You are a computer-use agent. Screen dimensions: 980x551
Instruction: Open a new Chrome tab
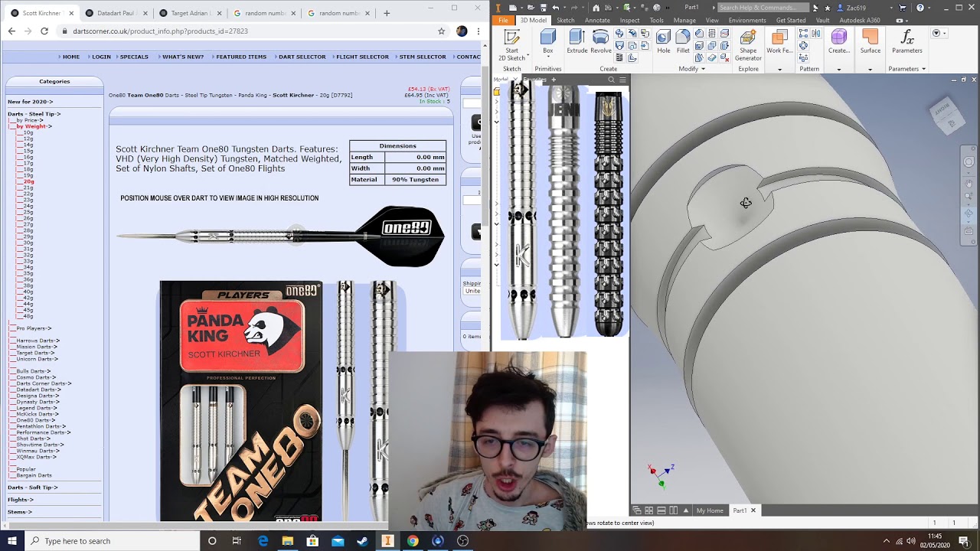coord(386,13)
